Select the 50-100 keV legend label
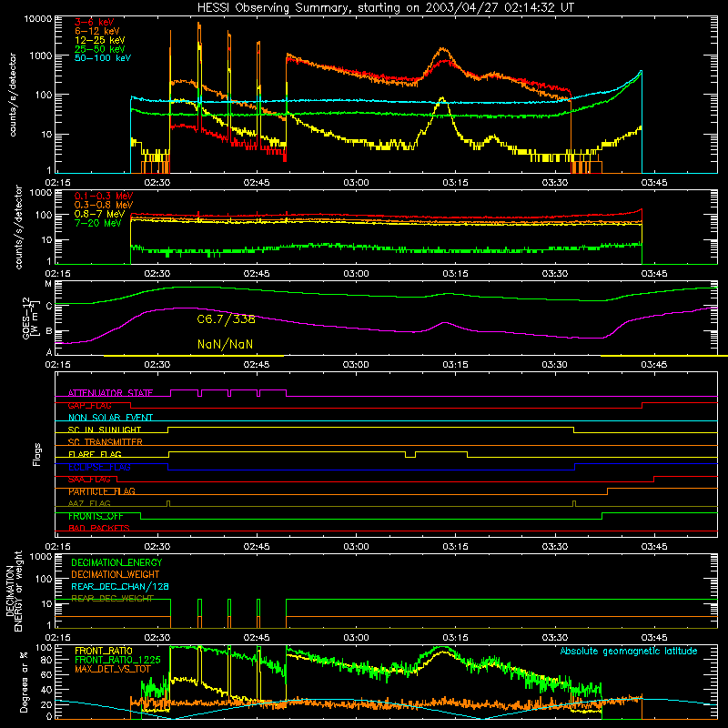 (x=103, y=58)
